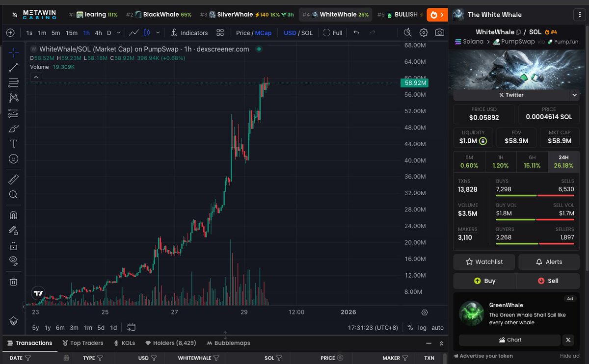Select the ruler measure tool
This screenshot has width=589, height=364.
14,179
